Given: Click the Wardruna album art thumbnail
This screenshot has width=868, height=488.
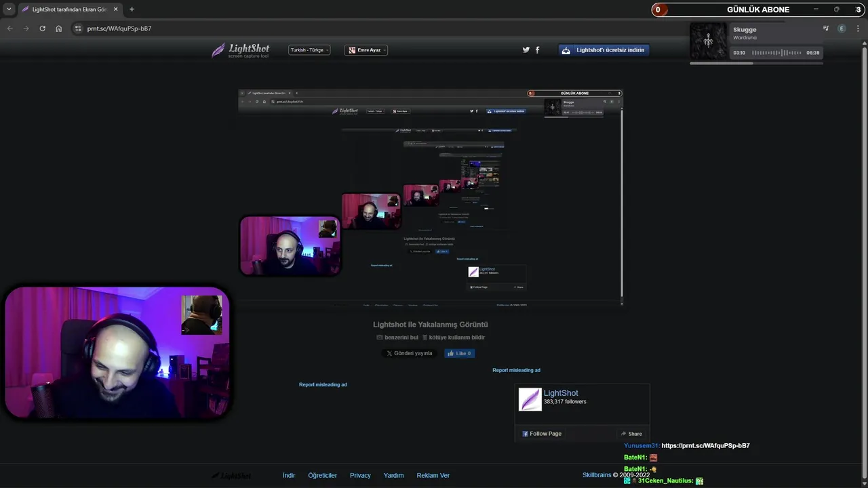Looking at the screenshot, I should tap(709, 41).
